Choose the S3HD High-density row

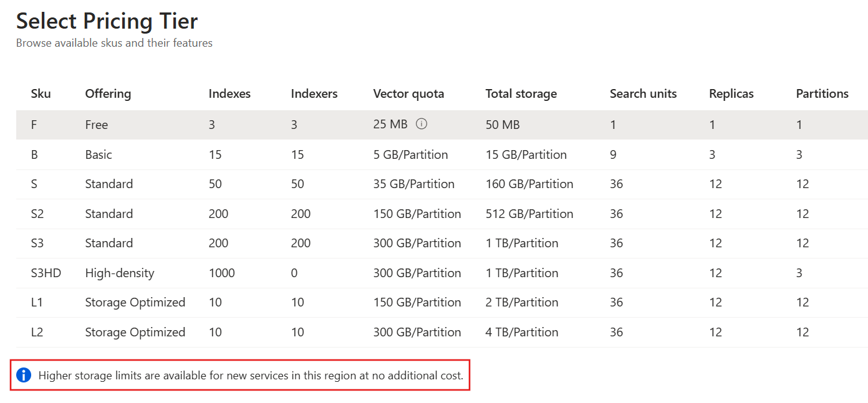pyautogui.click(x=119, y=273)
